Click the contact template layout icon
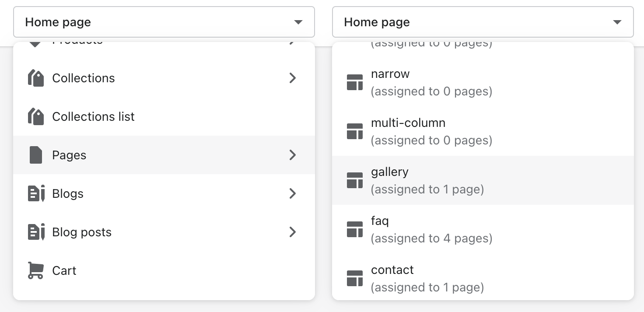Viewport: 644px width, 312px height. pos(355,278)
